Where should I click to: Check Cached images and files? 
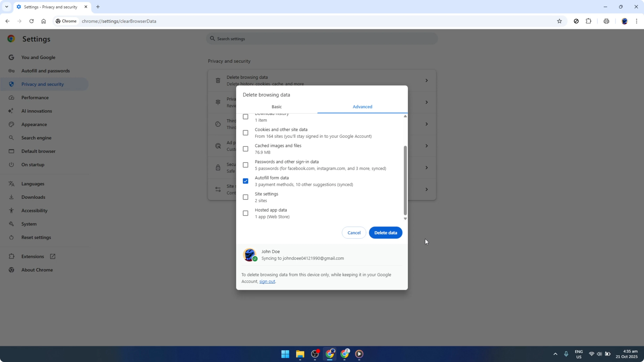(246, 149)
